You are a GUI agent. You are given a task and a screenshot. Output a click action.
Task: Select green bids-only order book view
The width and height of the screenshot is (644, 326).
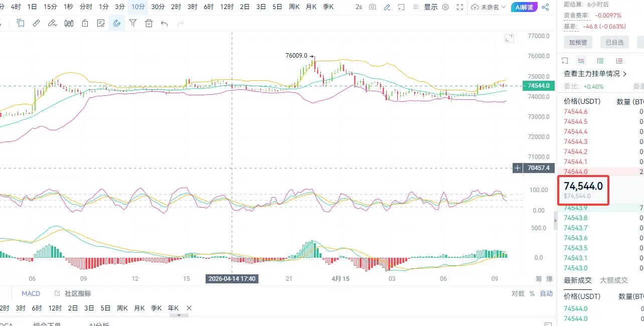coord(600,61)
